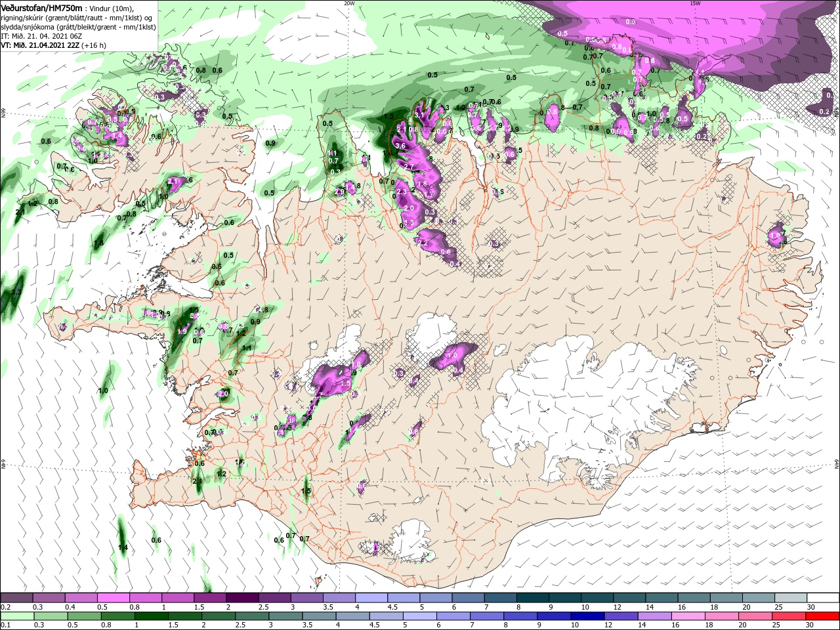
Task: Click the 3.6 precipitation value in north
Action: (400, 145)
